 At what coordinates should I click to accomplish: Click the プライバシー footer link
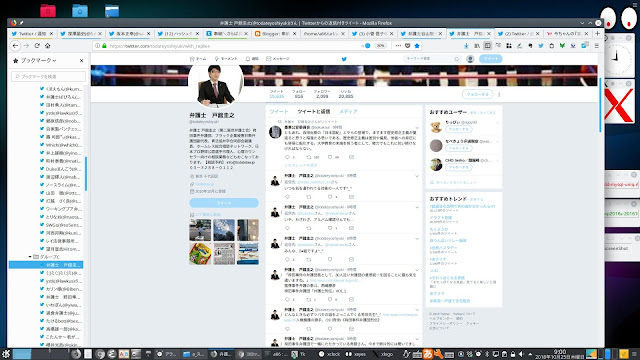[x=446, y=323]
